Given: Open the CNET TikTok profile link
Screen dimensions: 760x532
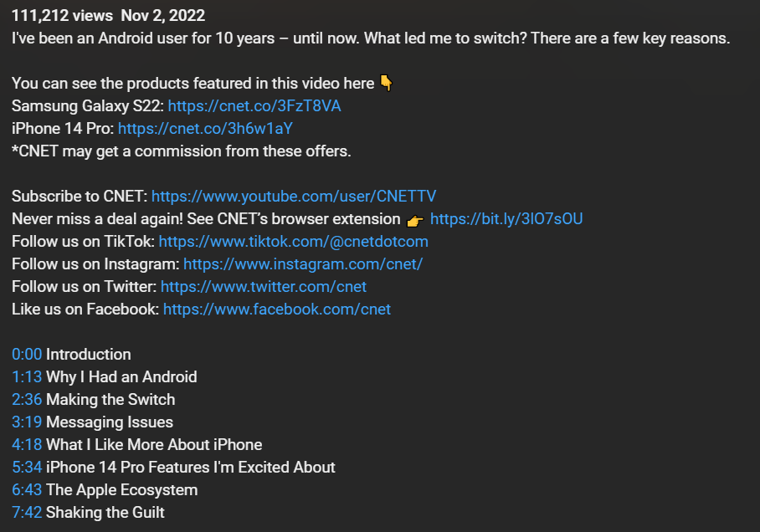Looking at the screenshot, I should click(x=293, y=241).
